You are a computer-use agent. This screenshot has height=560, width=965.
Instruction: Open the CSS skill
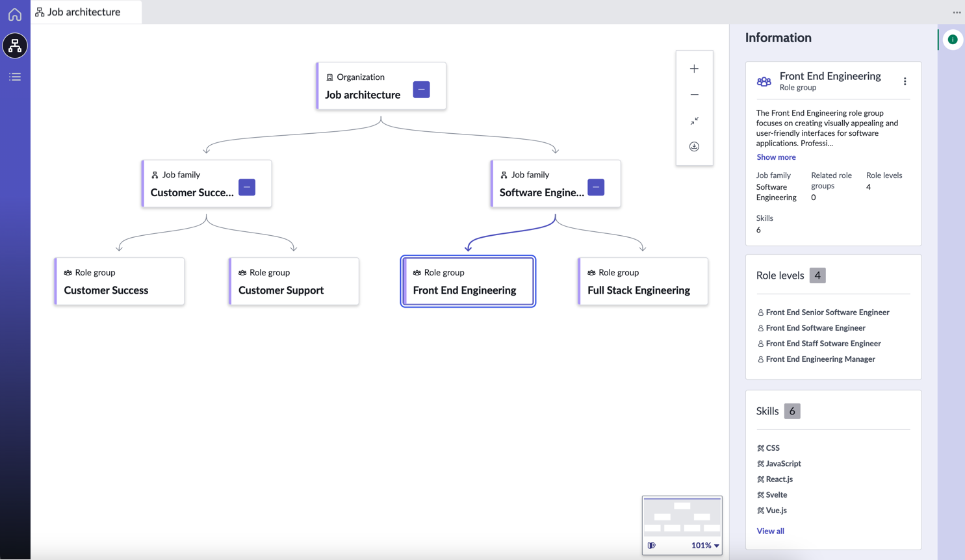(772, 448)
